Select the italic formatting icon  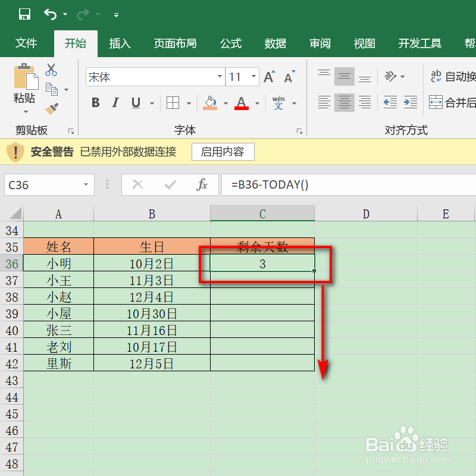coord(115,102)
